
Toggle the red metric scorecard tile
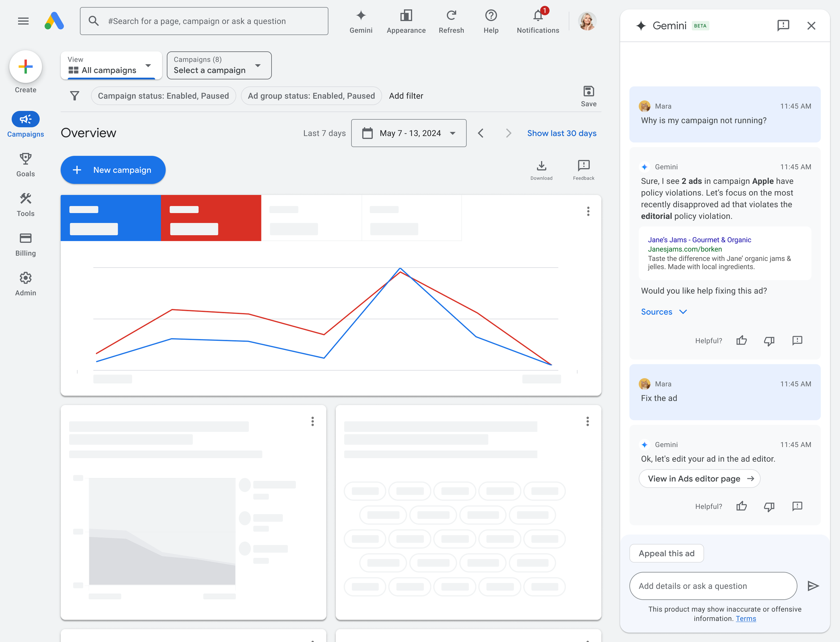click(x=211, y=218)
